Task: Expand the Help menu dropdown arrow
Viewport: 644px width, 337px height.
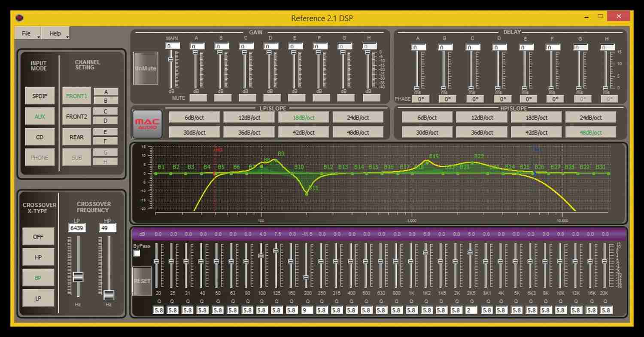Action: coord(67,37)
